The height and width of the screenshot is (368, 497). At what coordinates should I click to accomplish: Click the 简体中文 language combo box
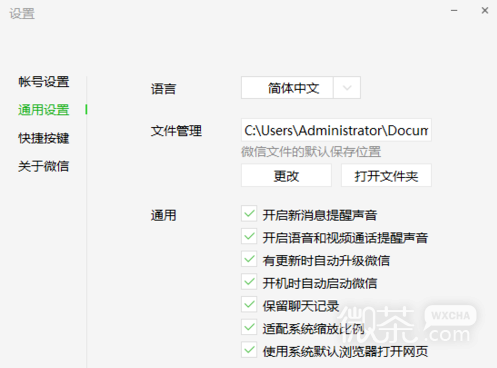click(301, 88)
